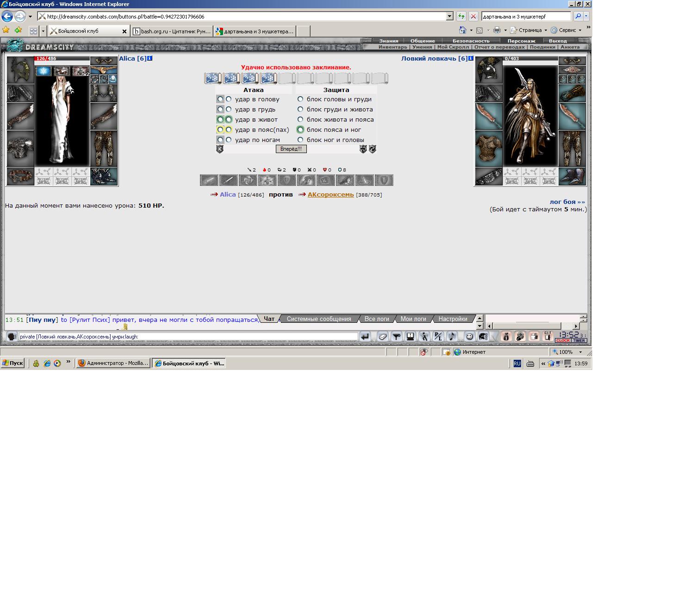Toggle the sound speaker icon in chat toolbar
The image size is (690, 616).
(452, 337)
